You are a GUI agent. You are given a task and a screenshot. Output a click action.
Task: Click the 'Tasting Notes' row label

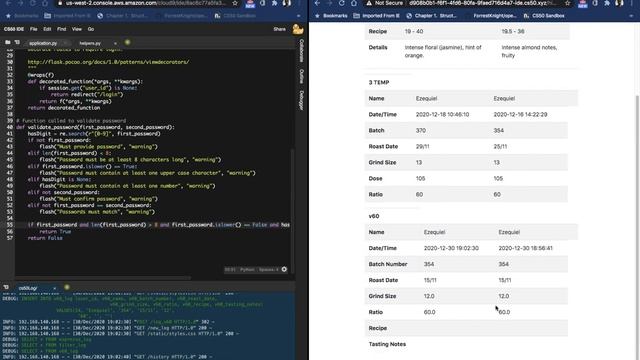click(387, 344)
